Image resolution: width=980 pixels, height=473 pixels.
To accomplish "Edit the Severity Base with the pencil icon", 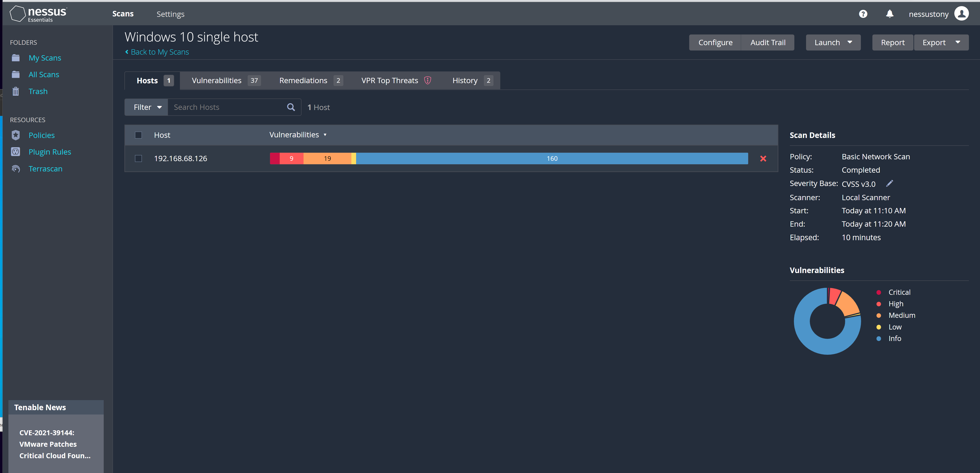I will pos(890,184).
